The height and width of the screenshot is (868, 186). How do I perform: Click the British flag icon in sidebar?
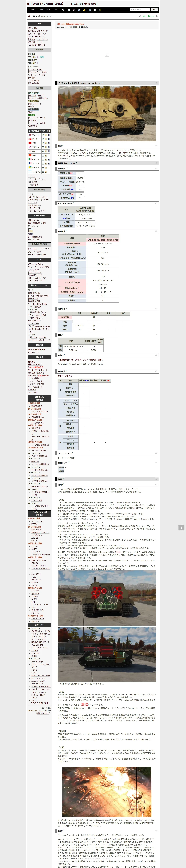click(x=30, y=147)
